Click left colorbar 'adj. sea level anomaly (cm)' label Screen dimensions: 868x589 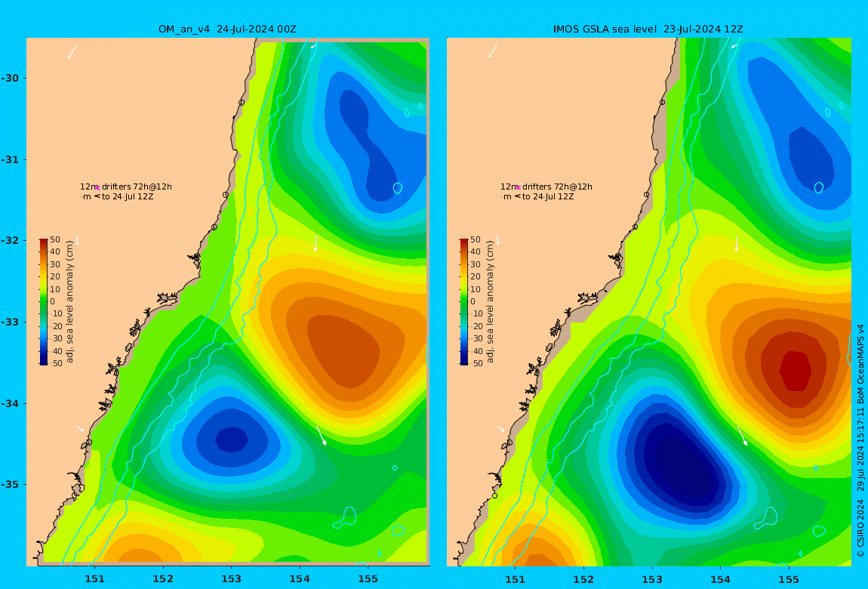[x=69, y=302]
